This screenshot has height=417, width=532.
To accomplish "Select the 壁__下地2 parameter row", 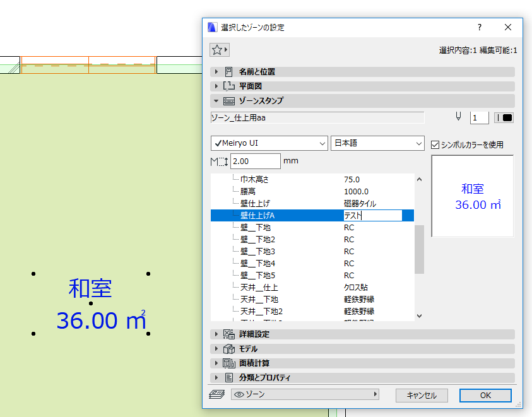I will pyautogui.click(x=312, y=240).
